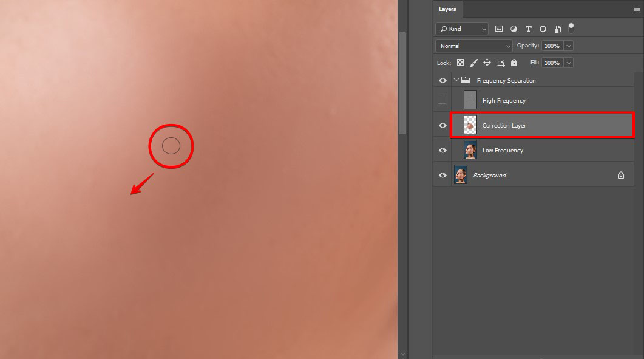This screenshot has width=644, height=359.
Task: Hide the Low Frequency layer
Action: [442, 150]
